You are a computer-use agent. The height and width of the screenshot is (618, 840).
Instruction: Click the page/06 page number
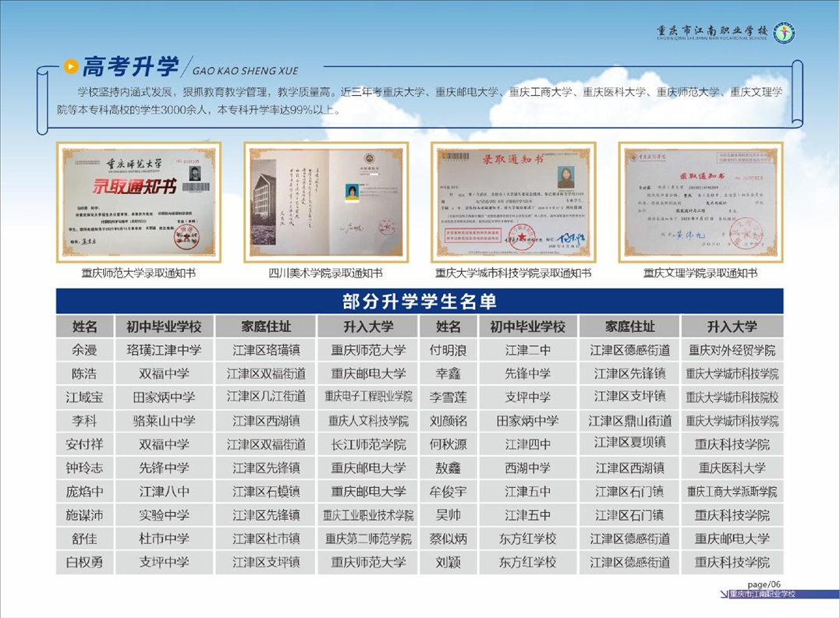click(764, 584)
